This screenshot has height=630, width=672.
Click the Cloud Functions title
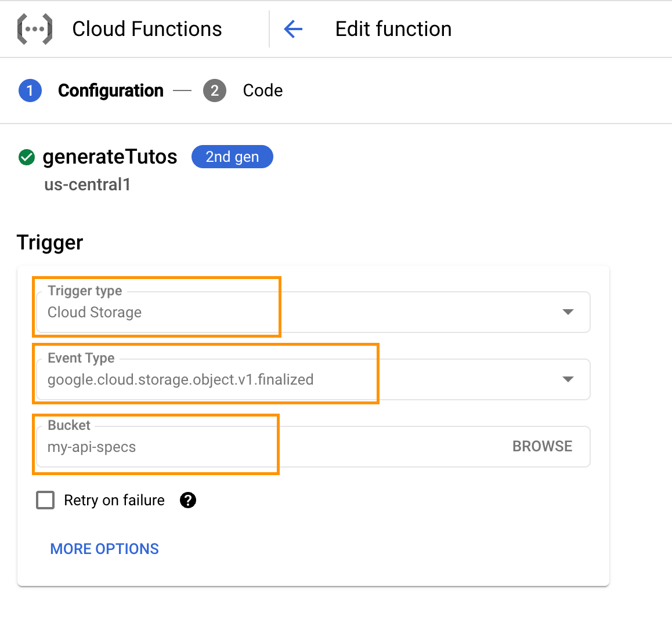click(x=147, y=29)
